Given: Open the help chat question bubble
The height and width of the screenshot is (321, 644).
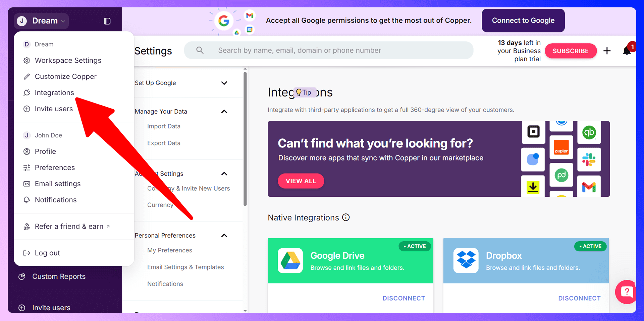Looking at the screenshot, I should 626,292.
